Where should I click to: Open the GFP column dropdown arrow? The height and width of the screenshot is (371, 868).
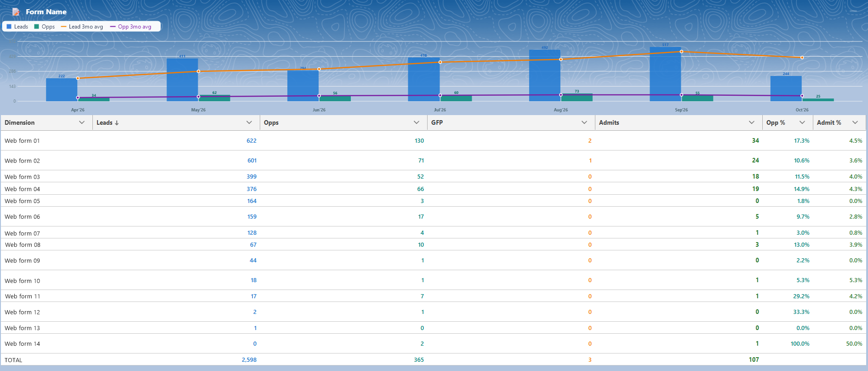click(584, 122)
